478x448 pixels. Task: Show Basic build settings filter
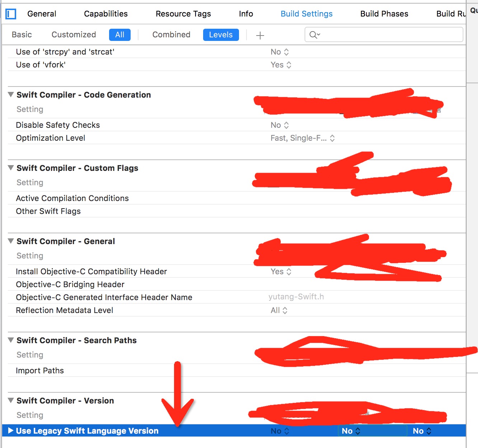click(22, 34)
